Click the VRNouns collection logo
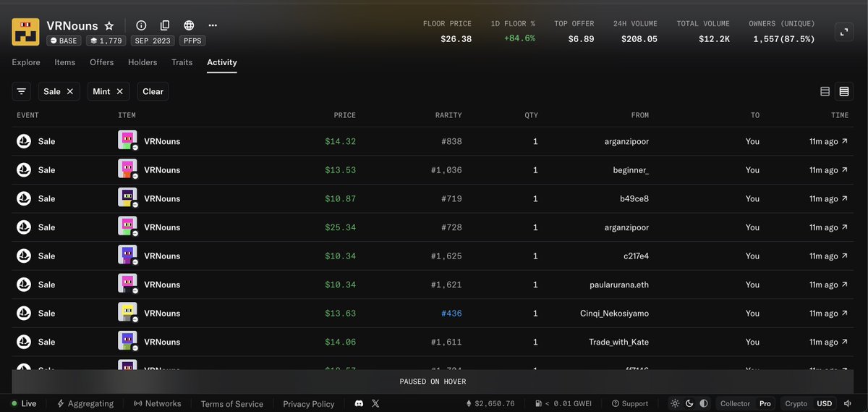Screen dimensions: 868x412 pos(25,33)
